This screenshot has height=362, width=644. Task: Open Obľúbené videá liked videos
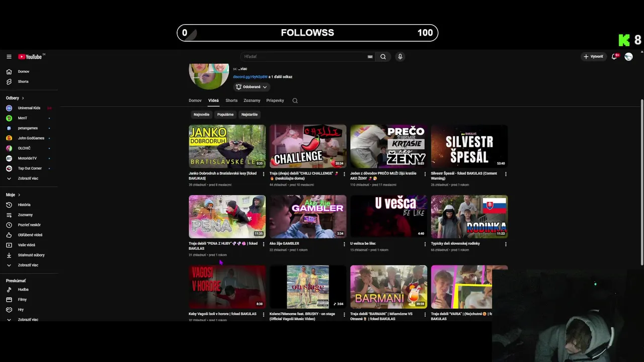(29, 235)
